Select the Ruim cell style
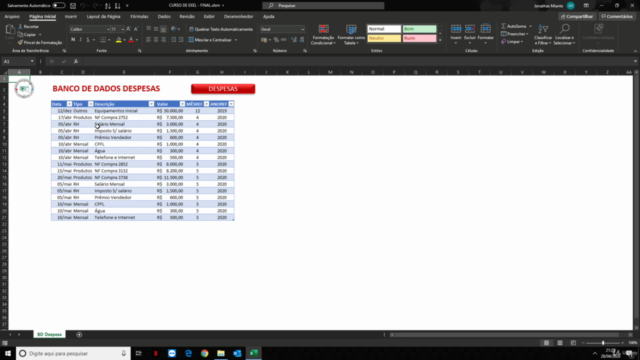 tap(419, 38)
